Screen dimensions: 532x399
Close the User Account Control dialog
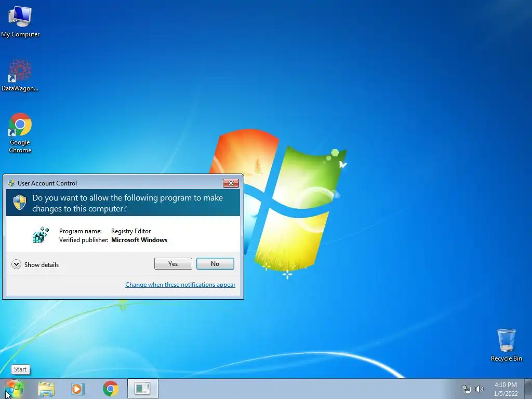[231, 183]
